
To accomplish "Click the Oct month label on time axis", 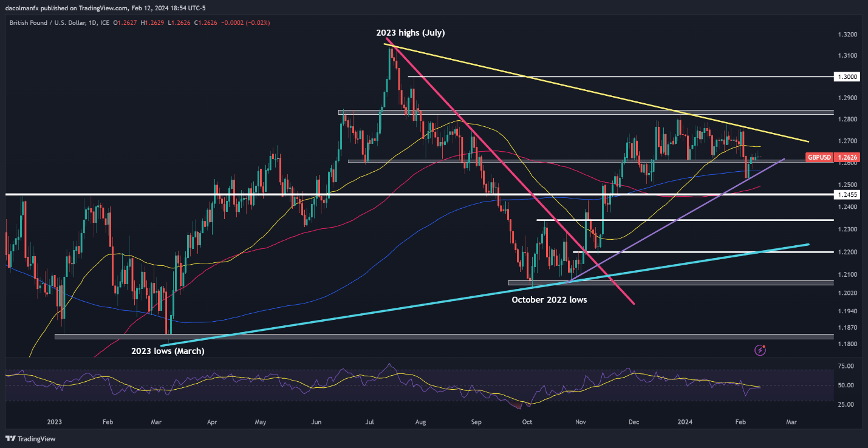I will point(527,421).
